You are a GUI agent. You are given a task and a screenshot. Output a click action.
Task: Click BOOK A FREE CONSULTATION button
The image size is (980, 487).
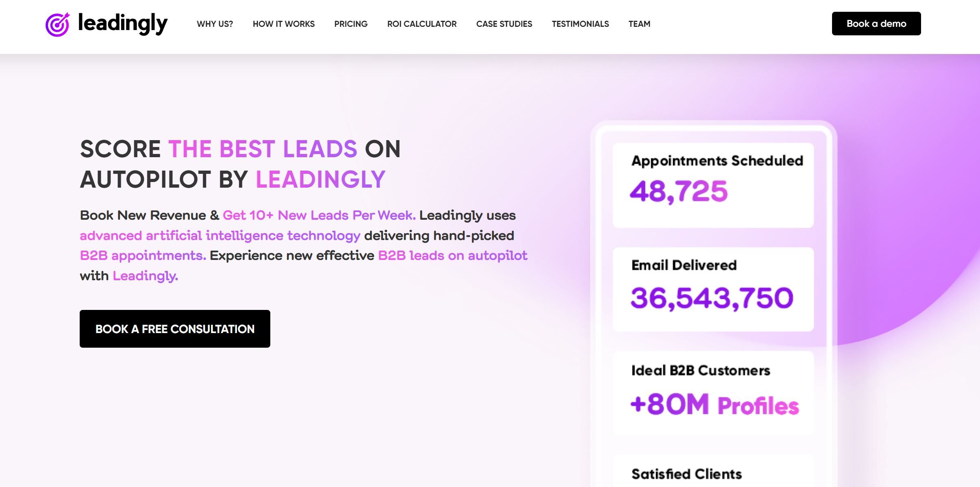point(175,329)
